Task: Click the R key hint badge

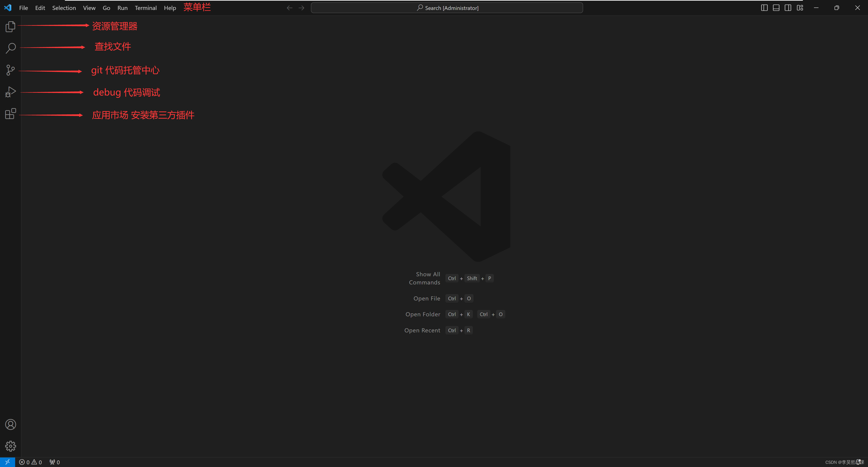Action: click(x=468, y=330)
